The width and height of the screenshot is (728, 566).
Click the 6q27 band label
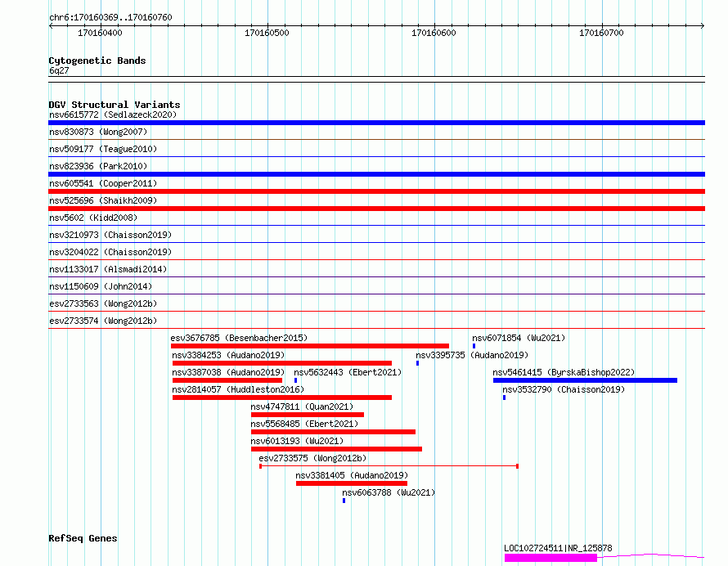59,70
